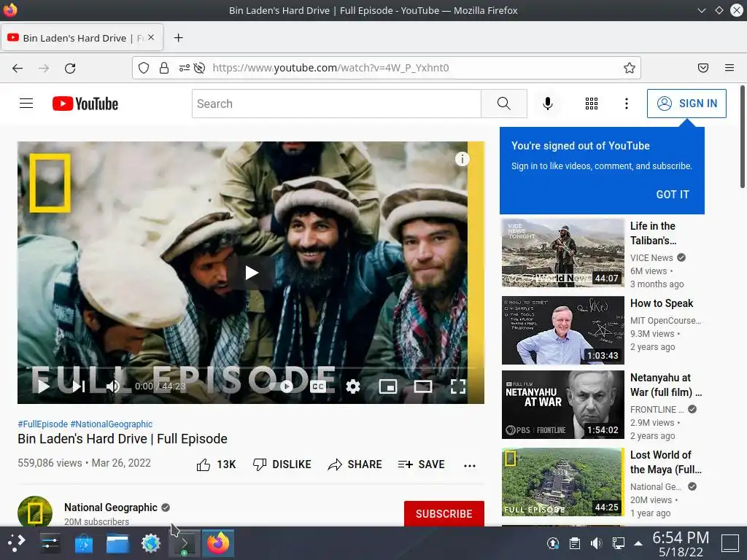Click into the YouTube search field
The image size is (747, 560).
tap(336, 104)
